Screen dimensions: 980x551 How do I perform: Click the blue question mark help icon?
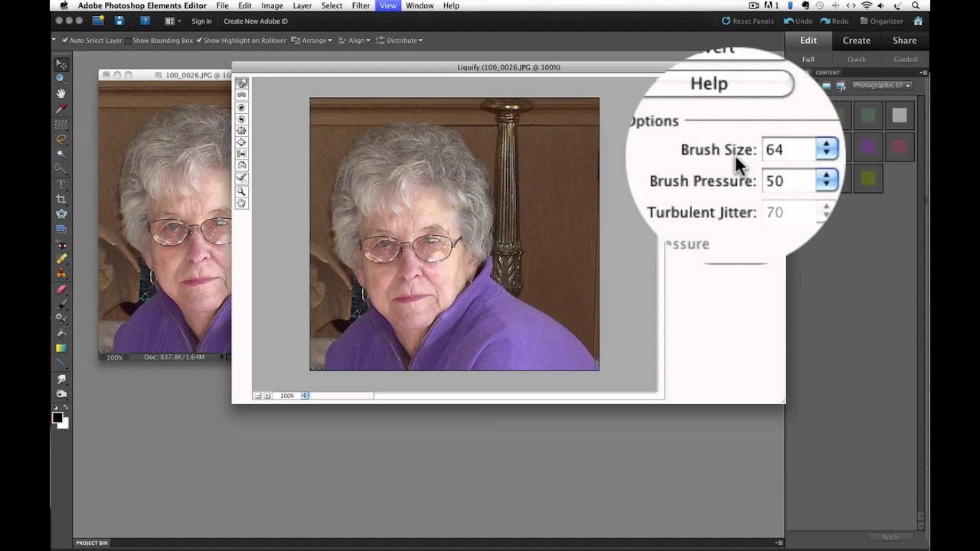coord(145,21)
